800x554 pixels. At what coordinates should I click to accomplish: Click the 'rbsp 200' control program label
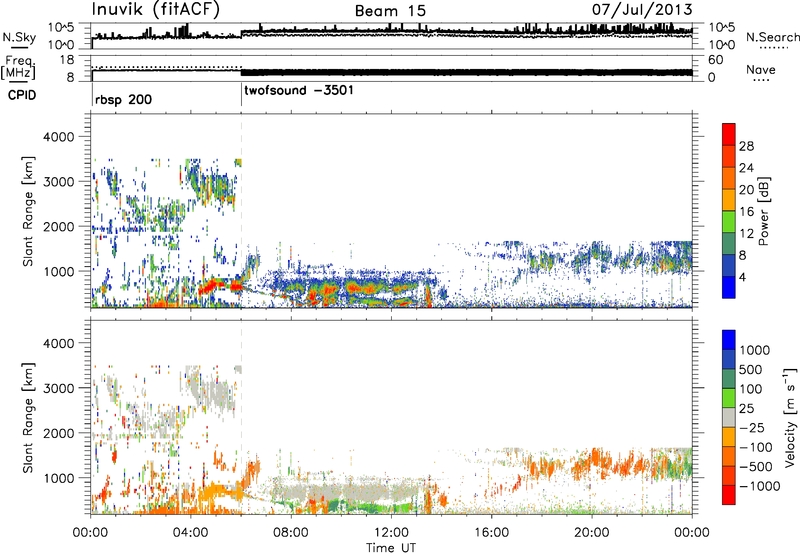point(123,99)
